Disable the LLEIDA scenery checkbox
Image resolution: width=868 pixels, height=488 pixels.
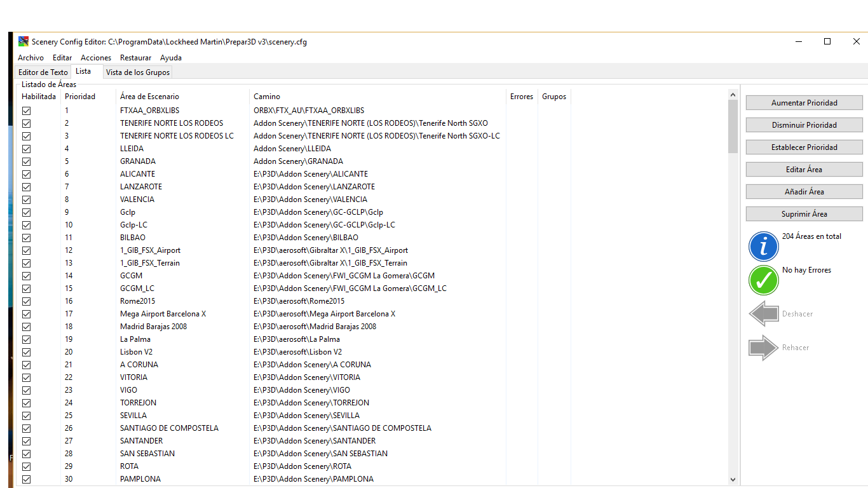click(27, 149)
